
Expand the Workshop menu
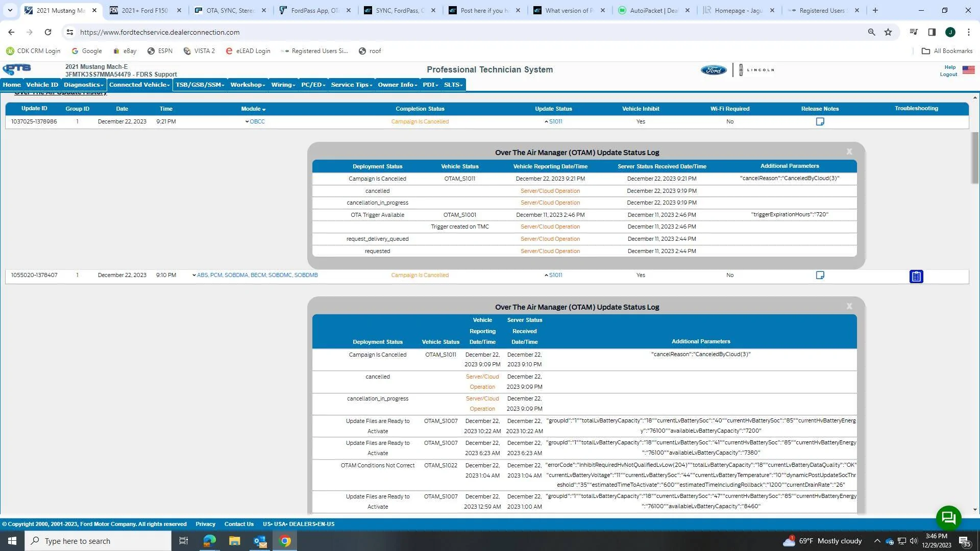248,85
